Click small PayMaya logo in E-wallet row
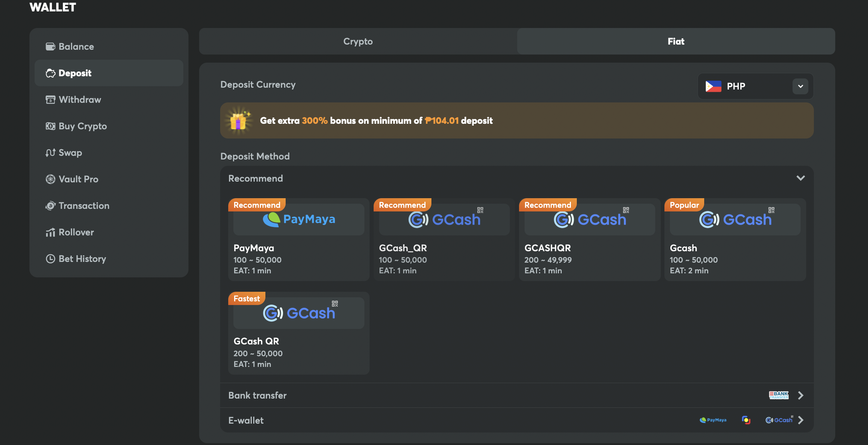The height and width of the screenshot is (445, 868). (x=713, y=420)
